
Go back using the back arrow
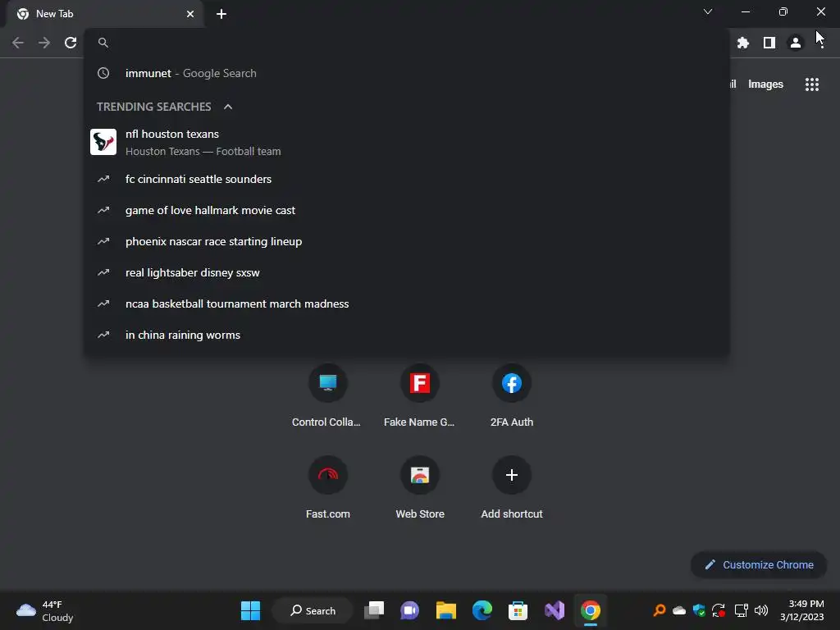click(18, 43)
